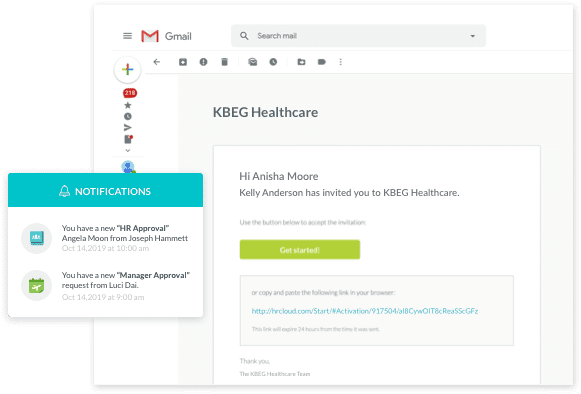The image size is (581, 394).
Task: Click the Oct 14,2019 at 10:00 am timestamp
Action: 105,248
